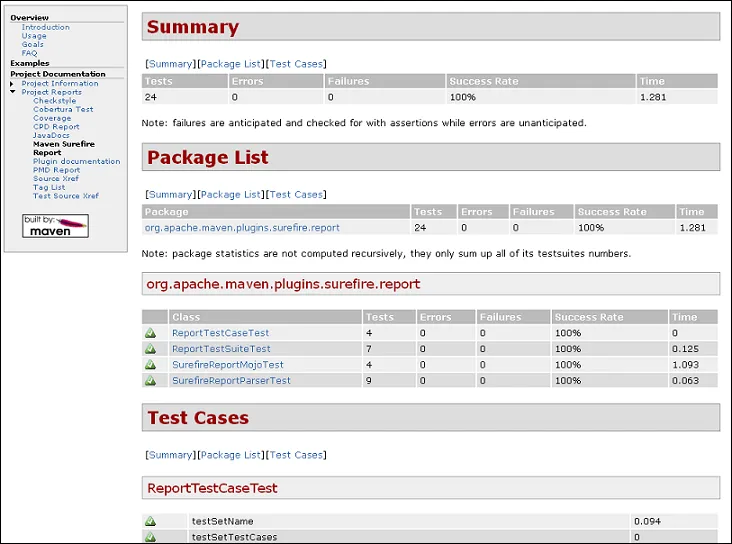732x544 pixels.
Task: Click the built by Maven logo
Action: point(55,226)
